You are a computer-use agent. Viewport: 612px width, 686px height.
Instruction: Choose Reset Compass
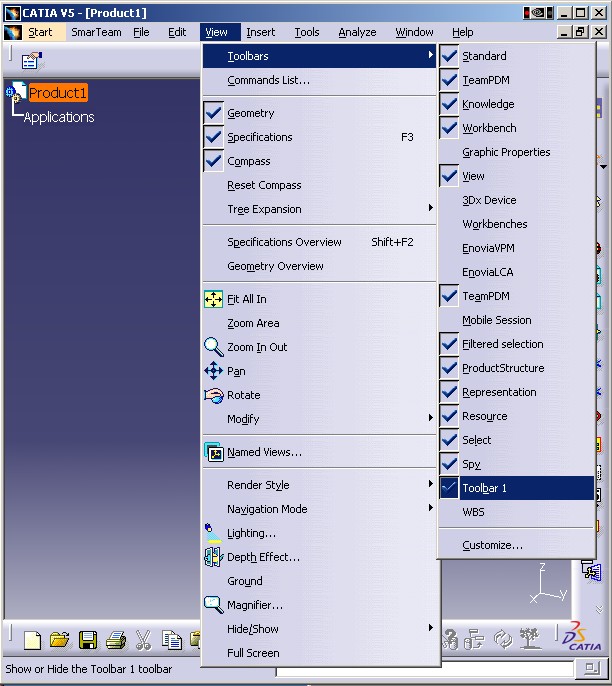click(x=320, y=186)
